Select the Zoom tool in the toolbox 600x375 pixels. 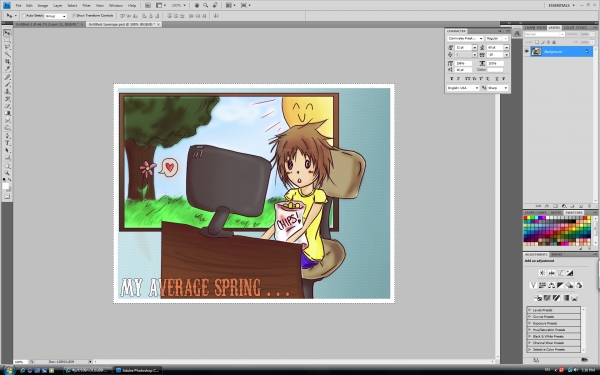pyautogui.click(x=7, y=173)
